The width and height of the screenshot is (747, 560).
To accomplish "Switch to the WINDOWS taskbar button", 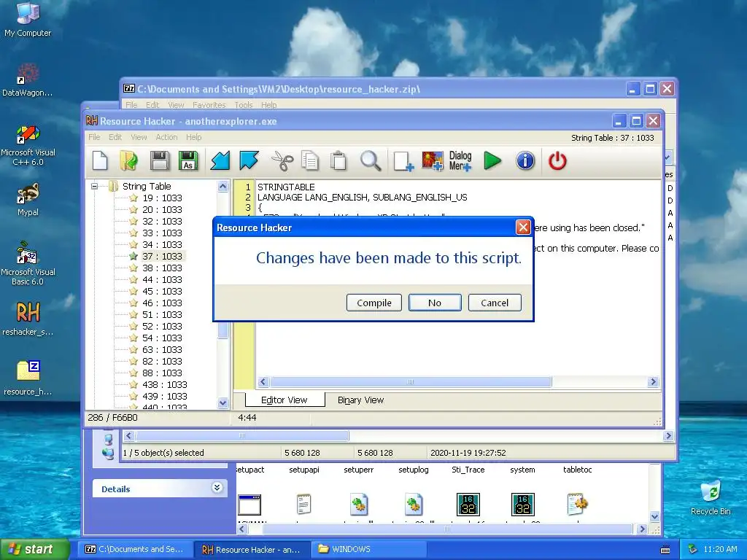I will tap(370, 549).
